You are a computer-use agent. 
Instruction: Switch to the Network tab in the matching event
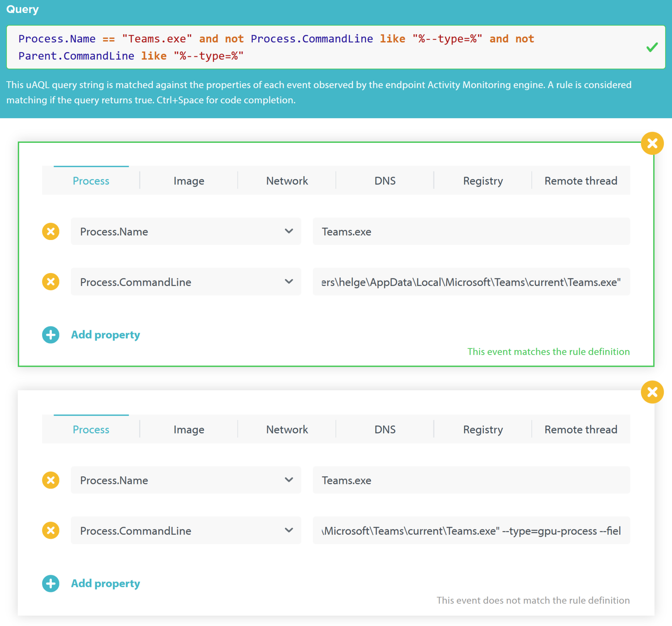click(287, 181)
